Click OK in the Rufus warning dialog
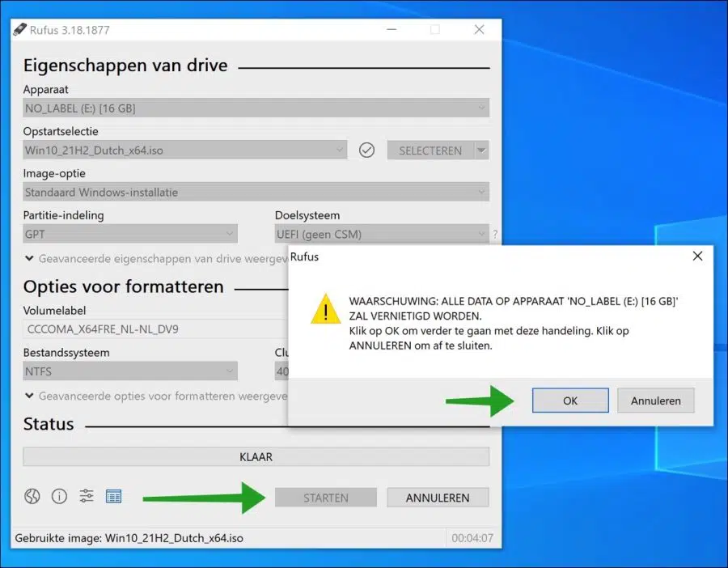 tap(570, 401)
